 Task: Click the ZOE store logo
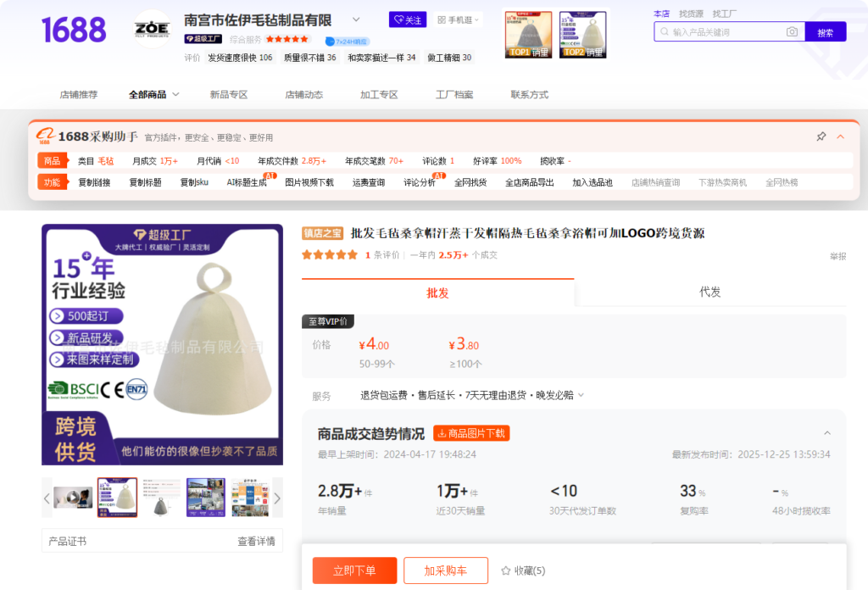[152, 29]
